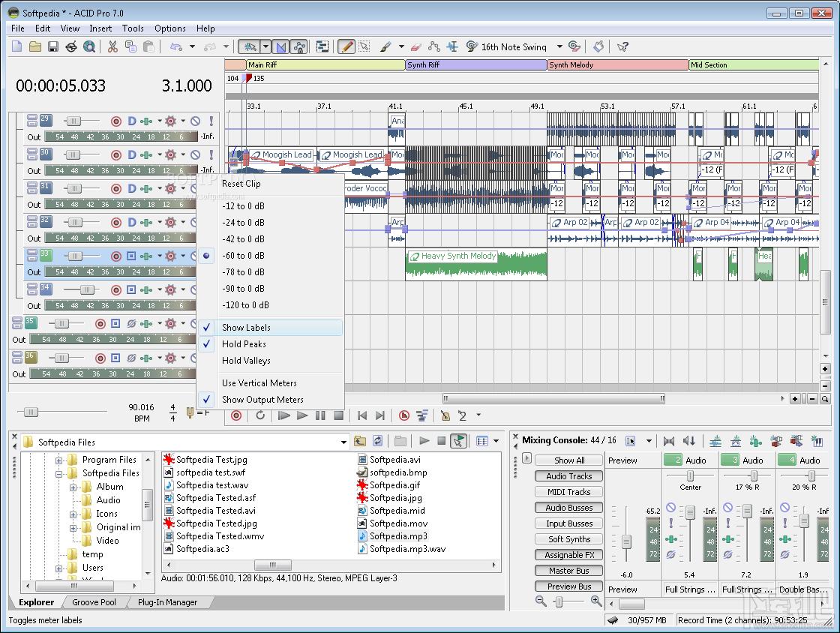Open the Explorer views dropdown arrow
The width and height of the screenshot is (840, 633).
tap(496, 441)
